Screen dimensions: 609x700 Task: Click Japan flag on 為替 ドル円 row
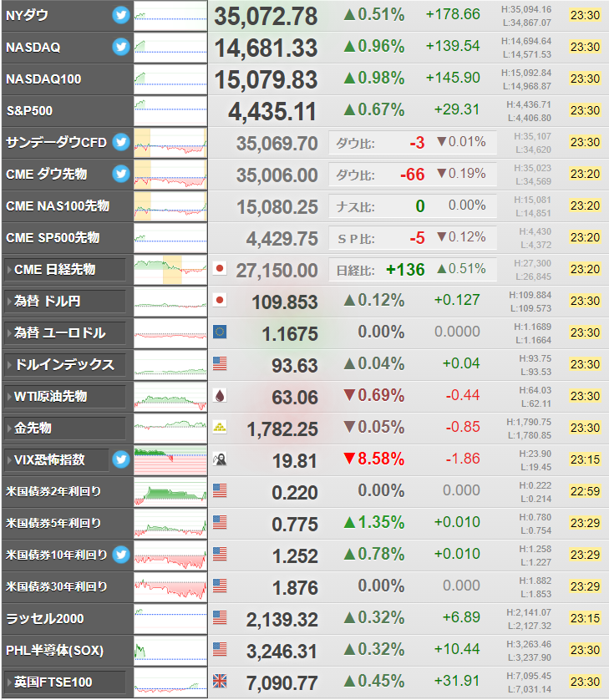(220, 300)
